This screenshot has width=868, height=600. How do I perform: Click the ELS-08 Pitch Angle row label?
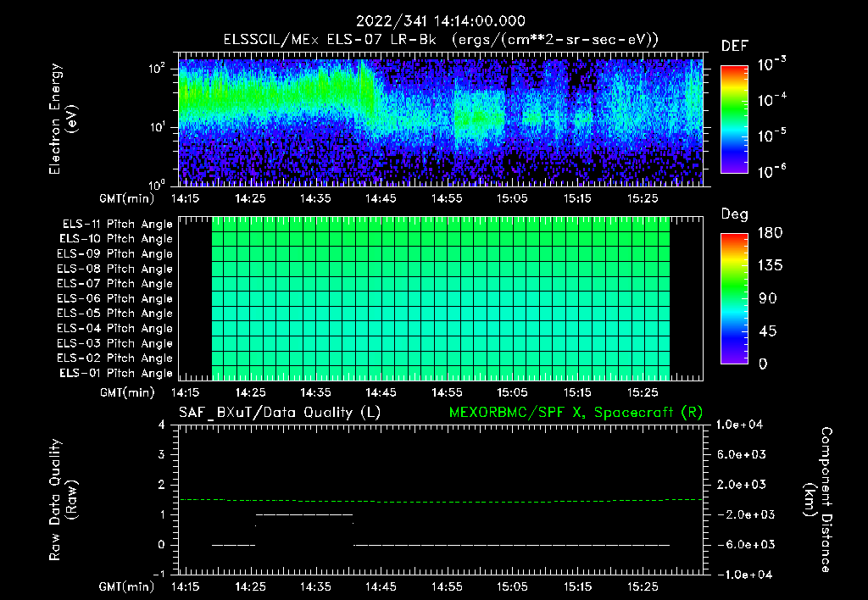click(x=115, y=269)
